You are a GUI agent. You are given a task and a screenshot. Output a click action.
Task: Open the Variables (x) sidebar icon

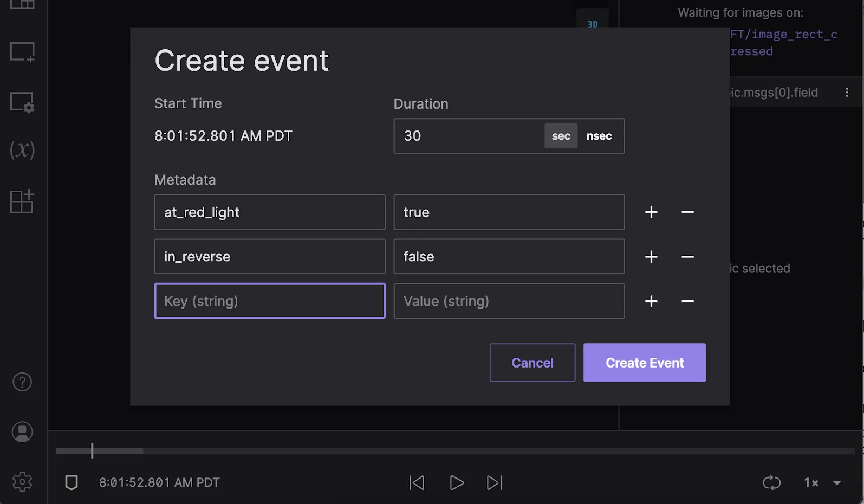[x=22, y=150]
